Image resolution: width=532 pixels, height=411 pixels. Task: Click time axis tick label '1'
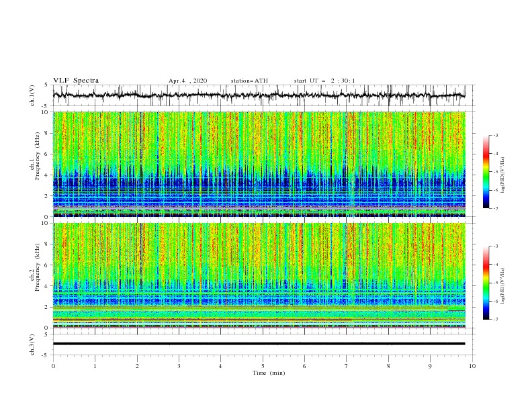coord(95,366)
